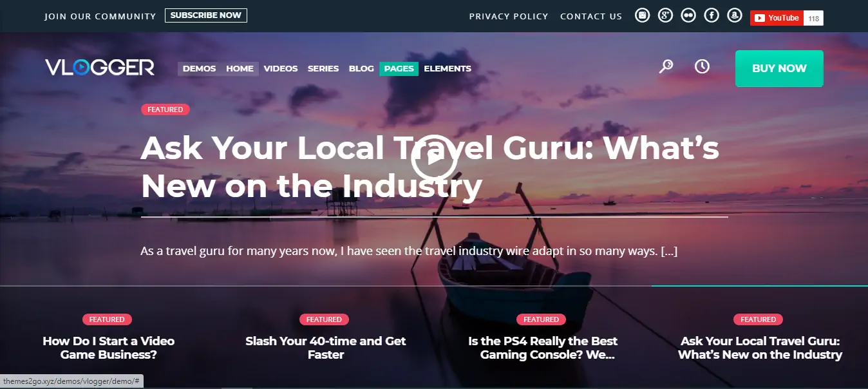Open the Series menu item
This screenshot has height=389, width=868.
[323, 68]
